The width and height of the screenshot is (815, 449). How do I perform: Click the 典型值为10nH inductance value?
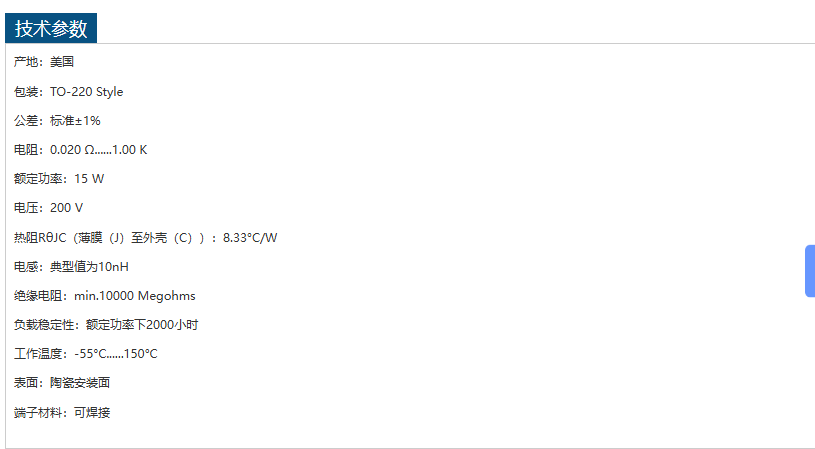pos(90,267)
